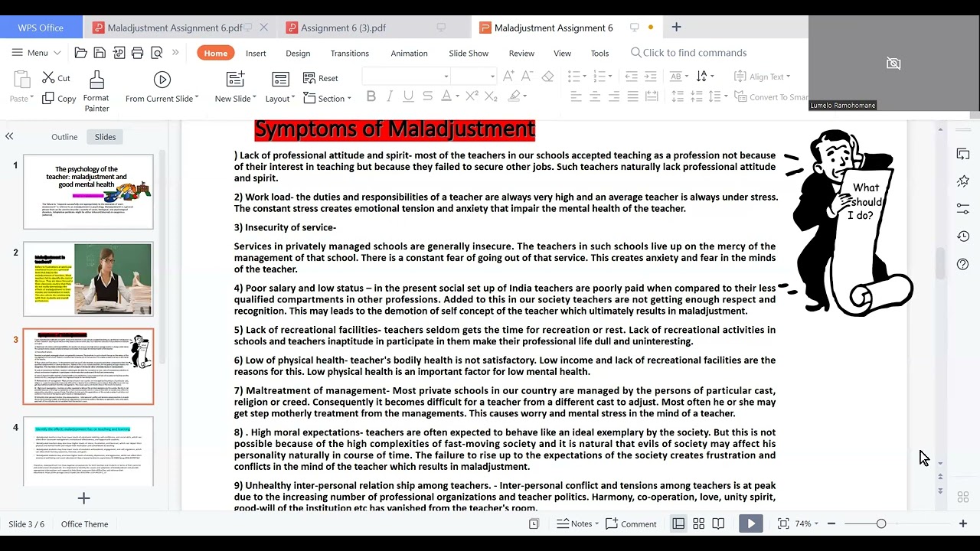
Task: Click Reset slide button
Action: pos(321,78)
